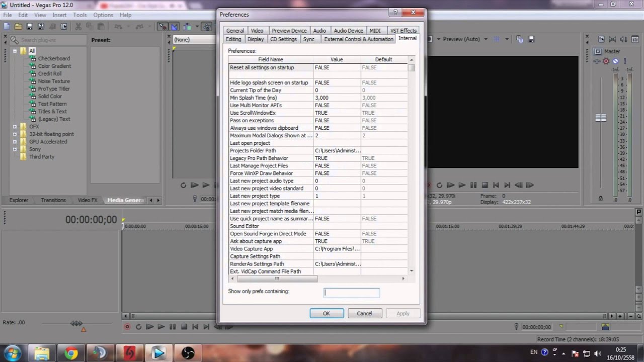Click the Rate scrub control slider
Screen dimensions: 644x362
click(x=77, y=323)
